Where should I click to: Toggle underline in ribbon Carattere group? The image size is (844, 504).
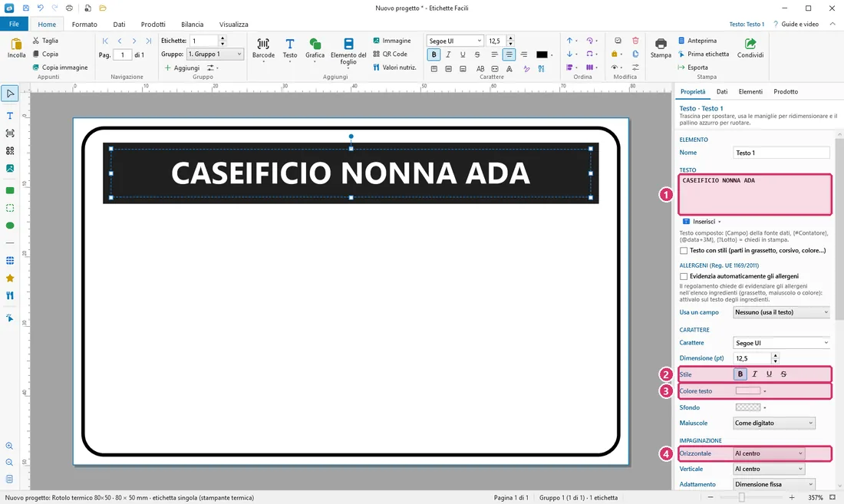(463, 54)
